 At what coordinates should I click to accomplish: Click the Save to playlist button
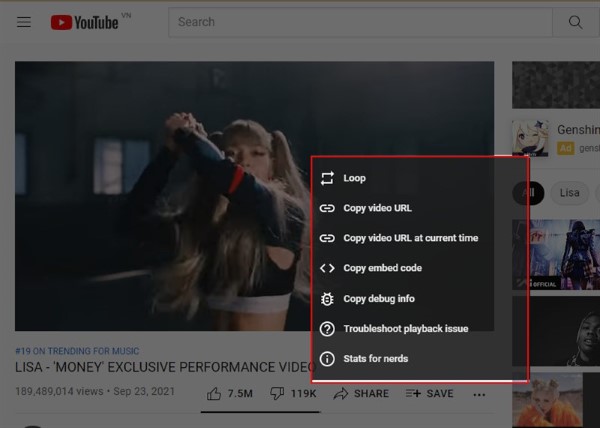pos(429,393)
